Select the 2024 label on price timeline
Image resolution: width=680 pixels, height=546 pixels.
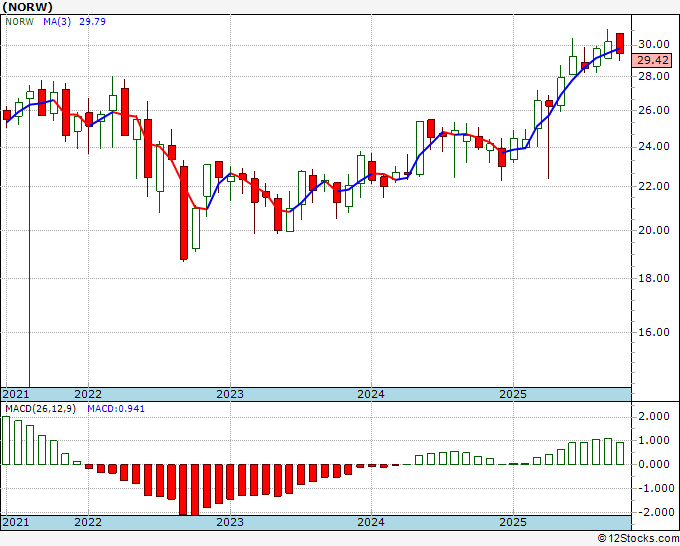pyautogui.click(x=371, y=394)
